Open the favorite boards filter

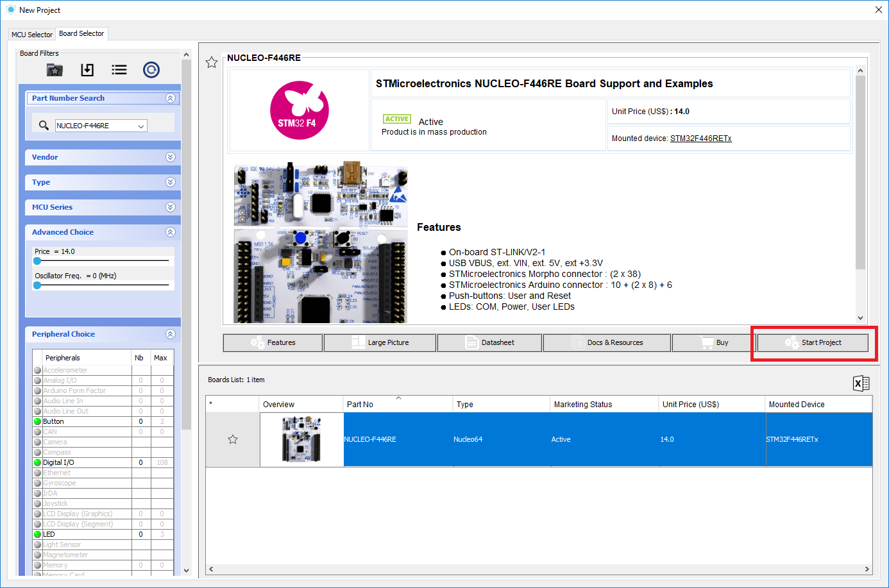55,70
